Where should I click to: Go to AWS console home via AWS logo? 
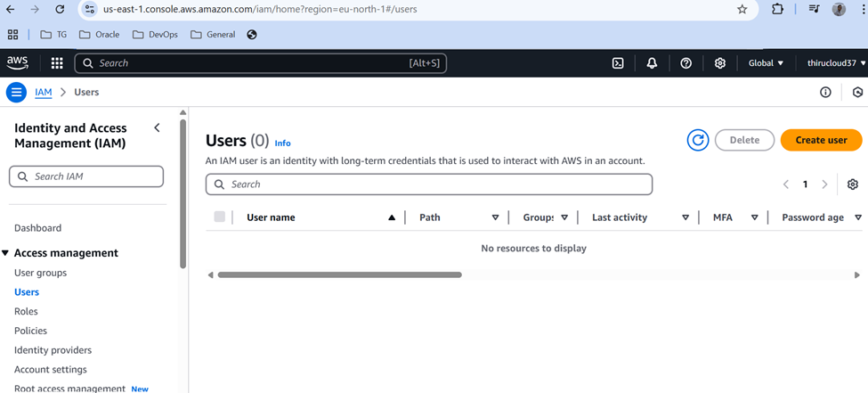point(18,63)
